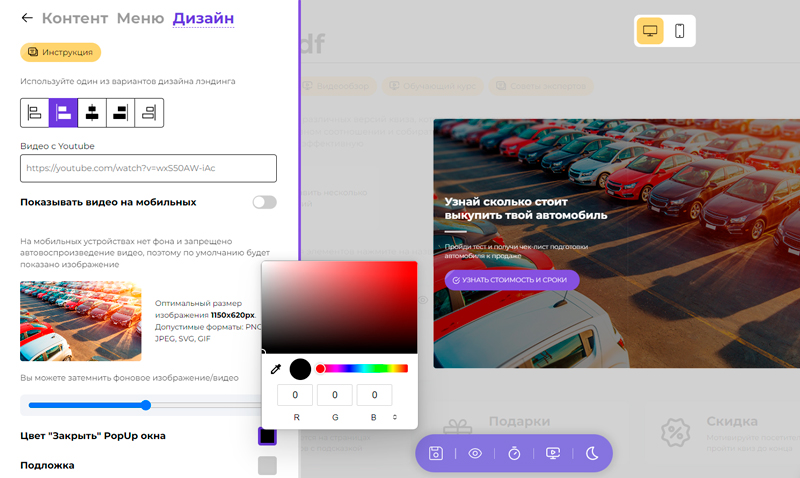Switch to the Меню tab
Screen dimensions: 800x478
140,18
